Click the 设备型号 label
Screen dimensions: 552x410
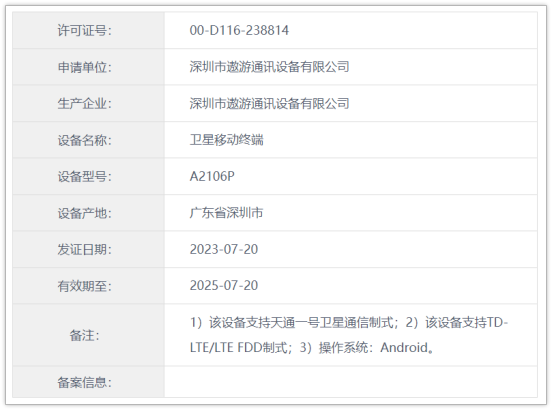point(84,176)
